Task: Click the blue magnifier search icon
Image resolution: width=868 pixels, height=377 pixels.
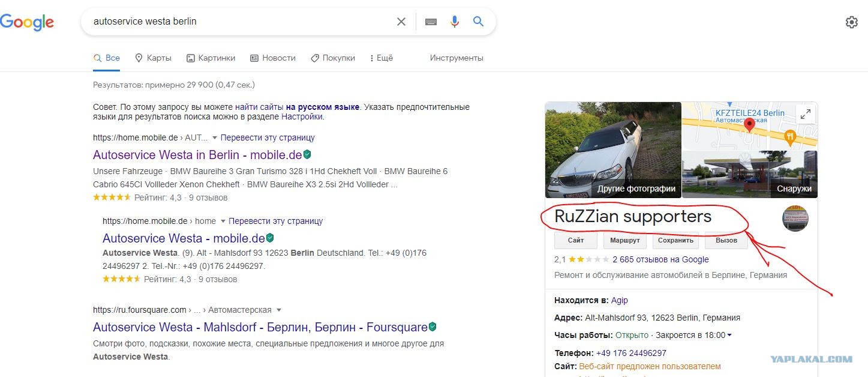Action: [x=478, y=22]
